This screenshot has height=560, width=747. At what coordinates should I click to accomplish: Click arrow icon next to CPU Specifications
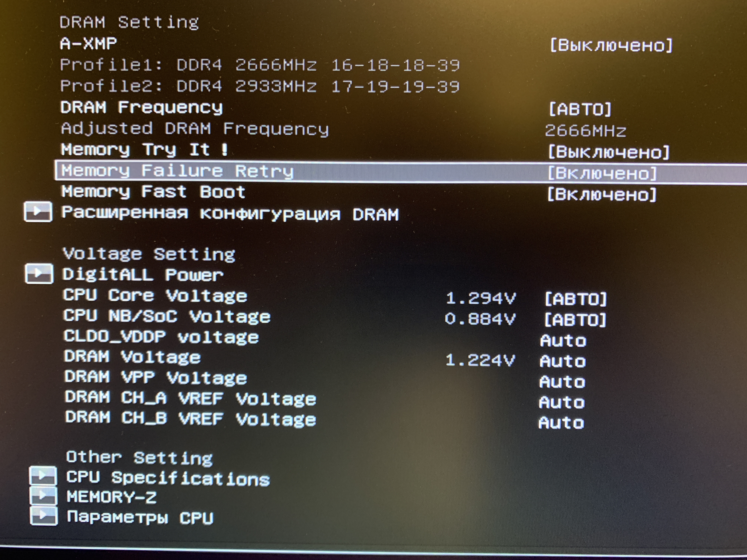click(43, 476)
